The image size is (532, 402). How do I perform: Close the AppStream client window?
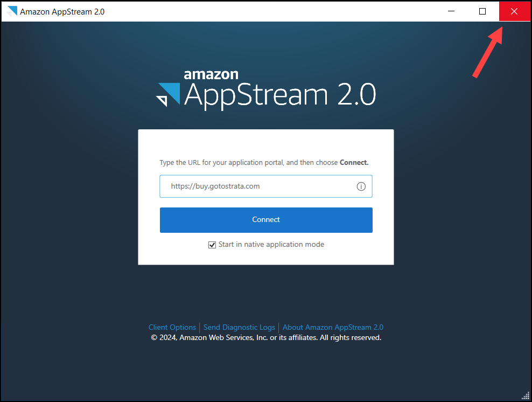tap(514, 11)
